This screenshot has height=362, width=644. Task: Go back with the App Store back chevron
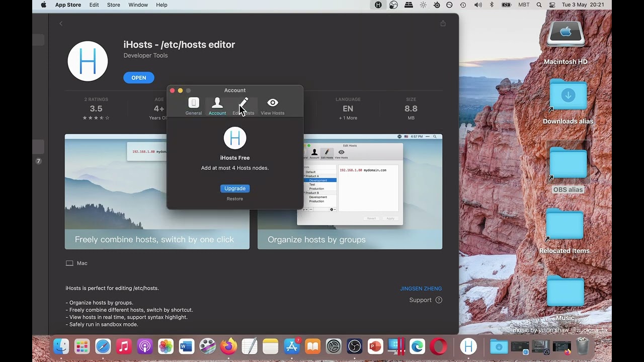[x=61, y=24]
